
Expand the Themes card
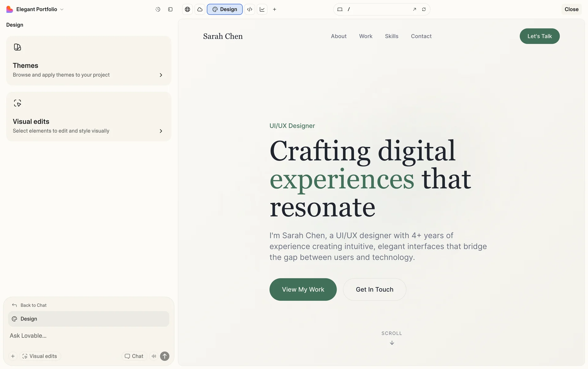click(89, 61)
